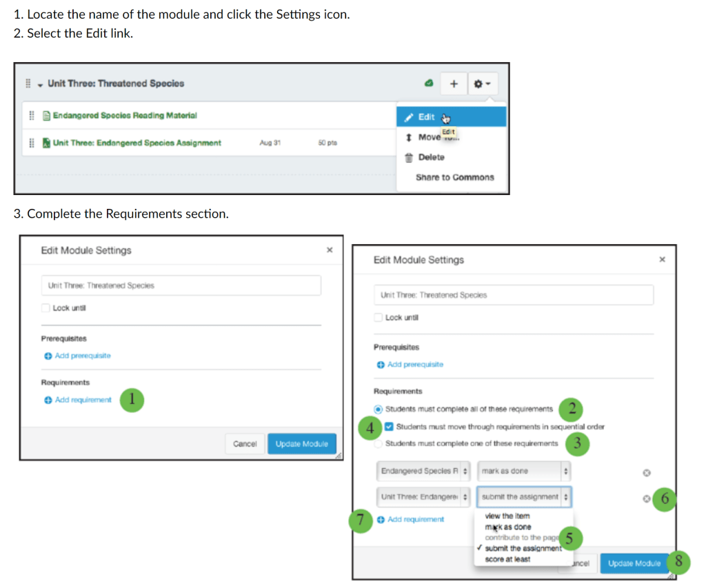
Task: Click the plus icon to add module item
Action: coord(454,83)
